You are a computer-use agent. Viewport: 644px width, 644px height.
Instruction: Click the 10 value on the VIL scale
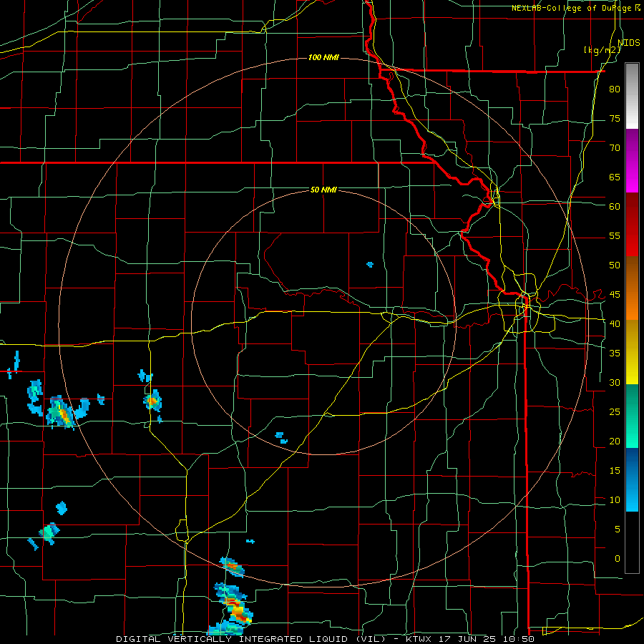coord(615,500)
